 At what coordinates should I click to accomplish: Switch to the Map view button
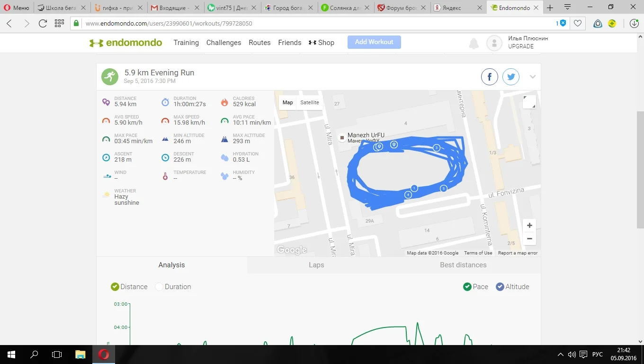[x=288, y=102]
